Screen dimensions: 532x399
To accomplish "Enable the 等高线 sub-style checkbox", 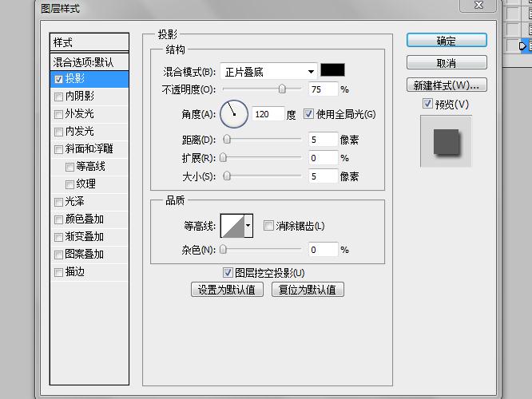I will click(x=69, y=167).
